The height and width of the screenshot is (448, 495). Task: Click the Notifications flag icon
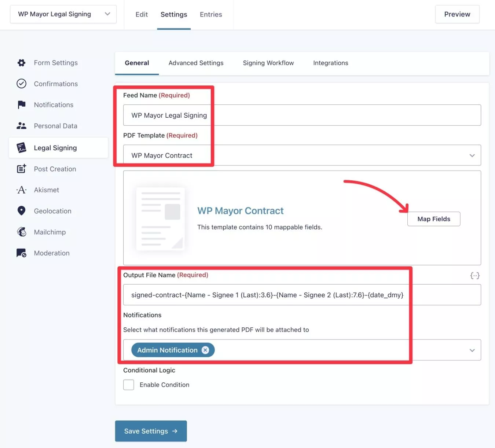tap(22, 105)
